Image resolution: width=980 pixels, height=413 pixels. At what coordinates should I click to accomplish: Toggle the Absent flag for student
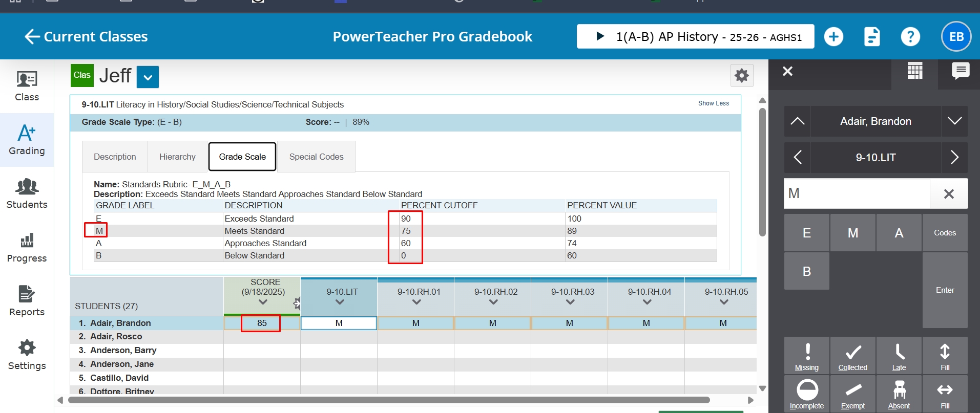tap(899, 394)
